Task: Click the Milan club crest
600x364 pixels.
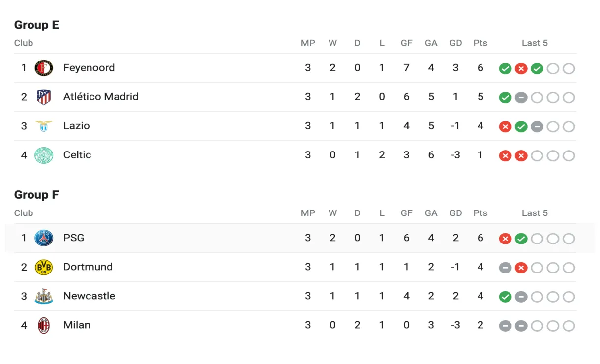Action: coord(44,325)
